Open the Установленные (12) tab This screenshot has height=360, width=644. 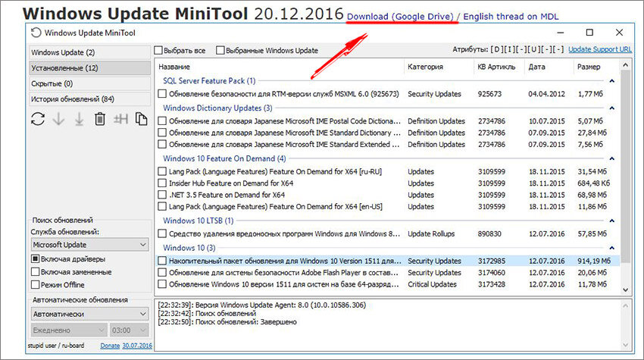(x=89, y=67)
